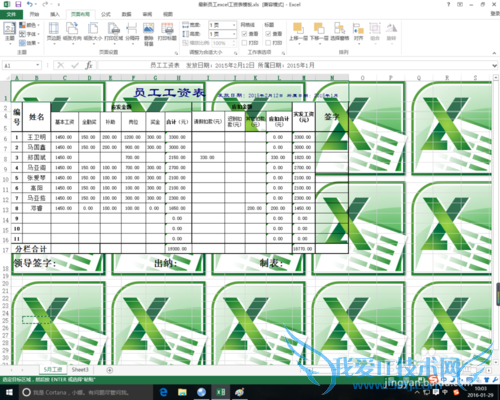The height and width of the screenshot is (400, 500).
Task: Add a new sheet with plus icon
Action: [x=109, y=370]
